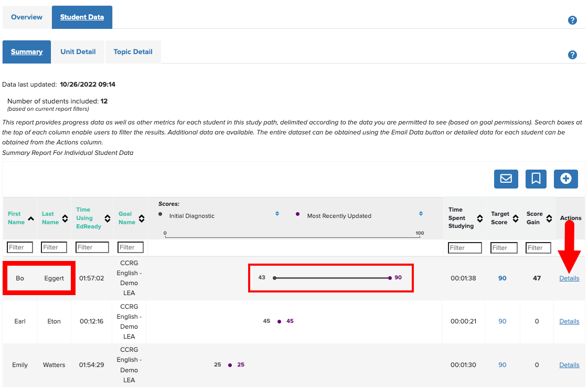Click Bo Eggert's target score 90

[502, 278]
